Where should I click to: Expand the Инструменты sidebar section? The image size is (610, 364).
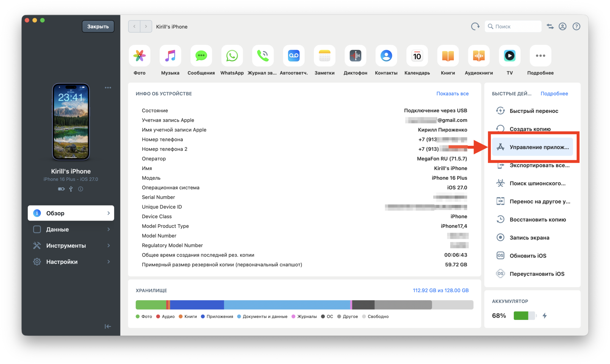[71, 245]
